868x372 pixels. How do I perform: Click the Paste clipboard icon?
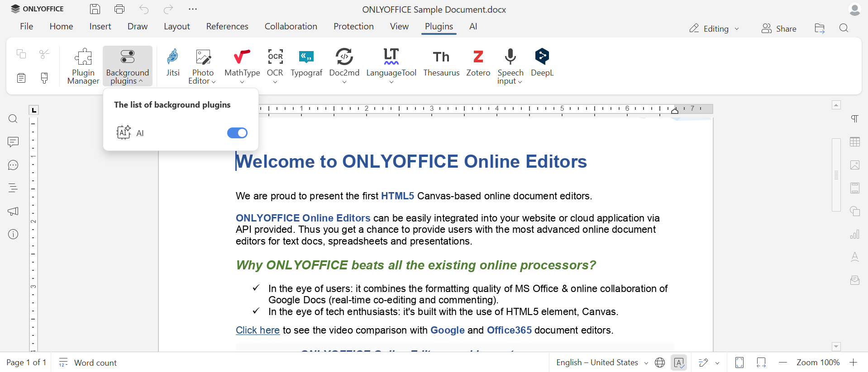coord(21,78)
